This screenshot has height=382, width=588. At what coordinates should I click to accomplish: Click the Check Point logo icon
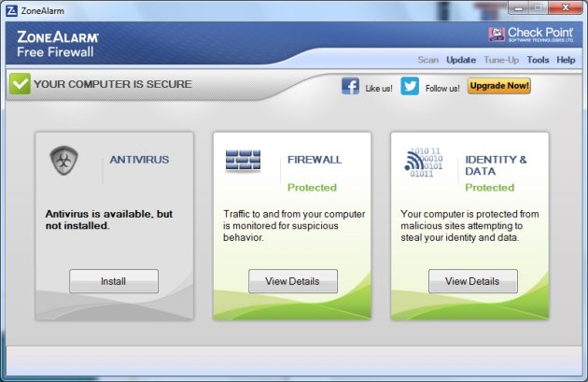[497, 35]
